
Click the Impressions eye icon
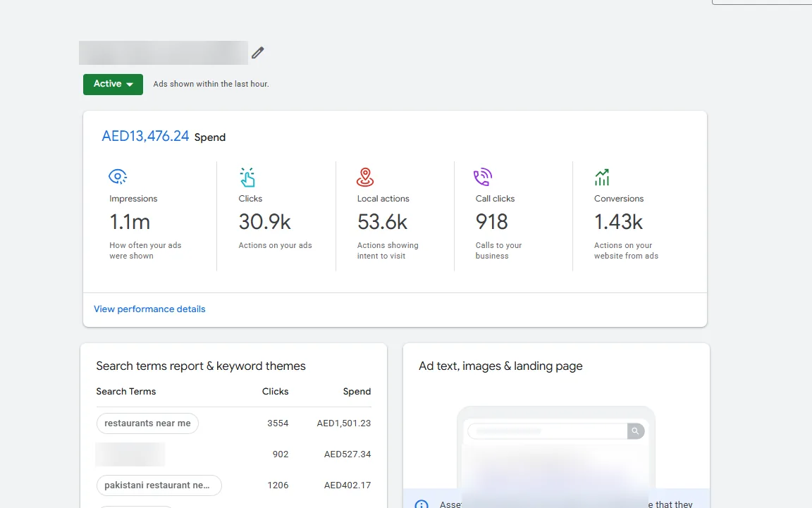[118, 177]
